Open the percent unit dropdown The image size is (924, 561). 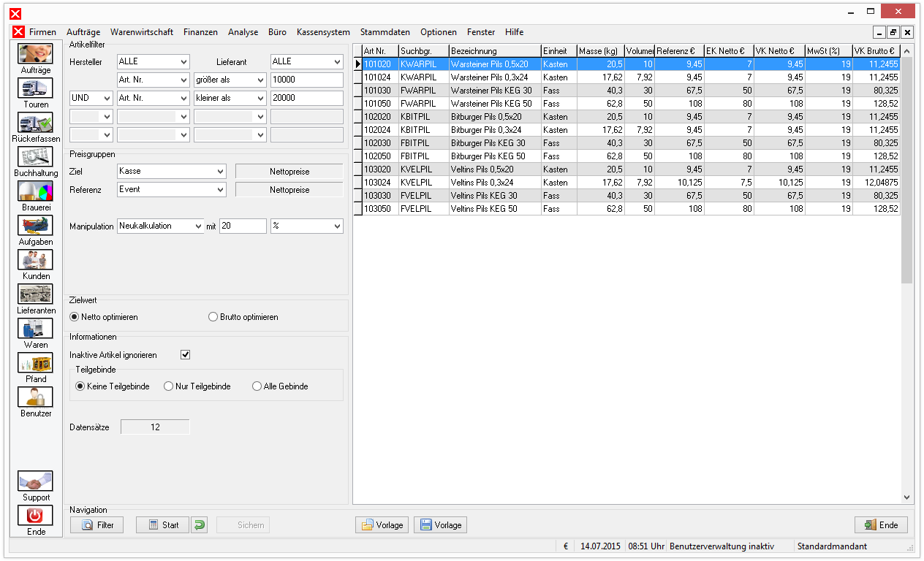307,226
